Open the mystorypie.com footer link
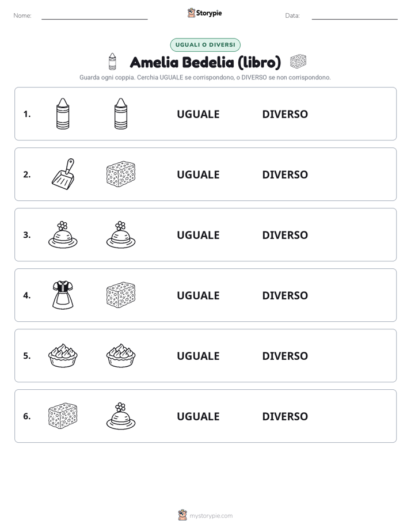 point(211,516)
